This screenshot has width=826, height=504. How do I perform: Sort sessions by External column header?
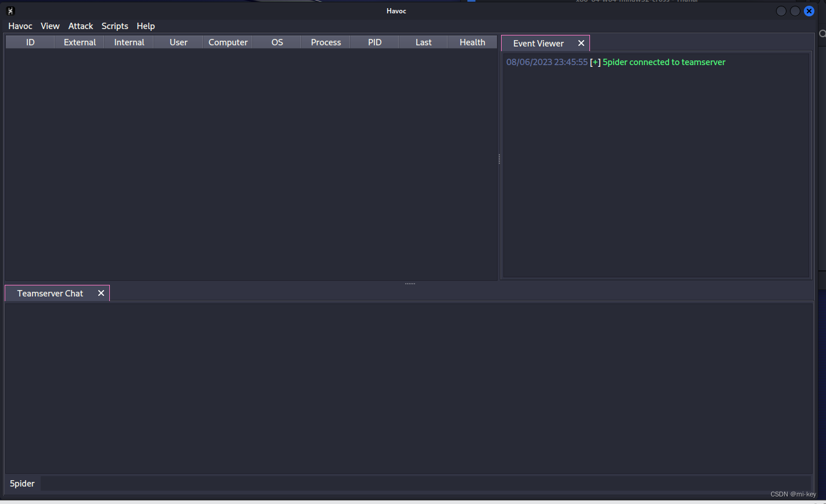(80, 42)
